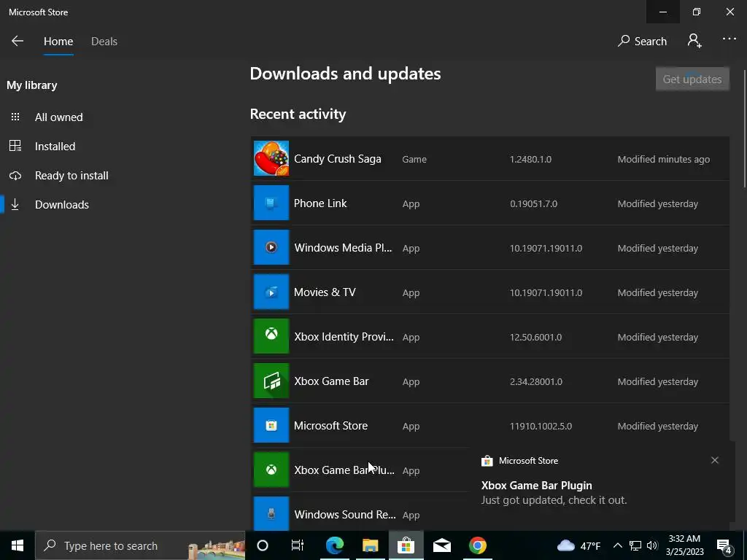Switch to the Deals tab
Screen dimensions: 747x560
(104, 42)
